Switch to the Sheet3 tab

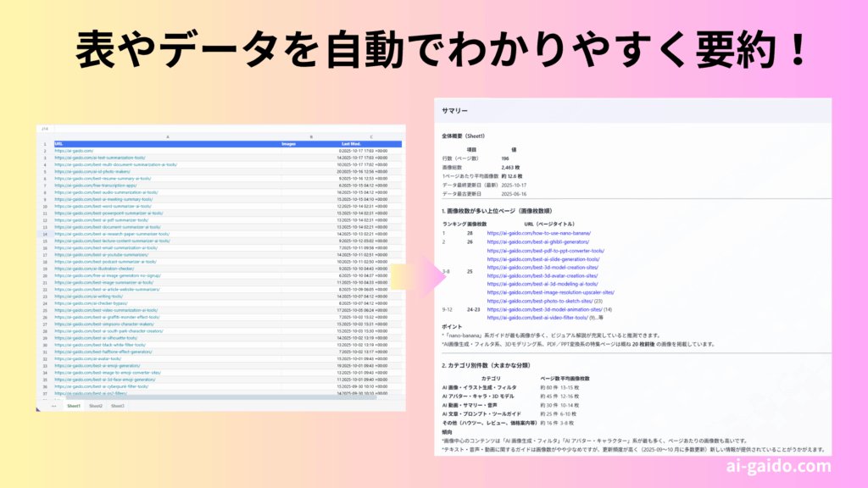118,406
